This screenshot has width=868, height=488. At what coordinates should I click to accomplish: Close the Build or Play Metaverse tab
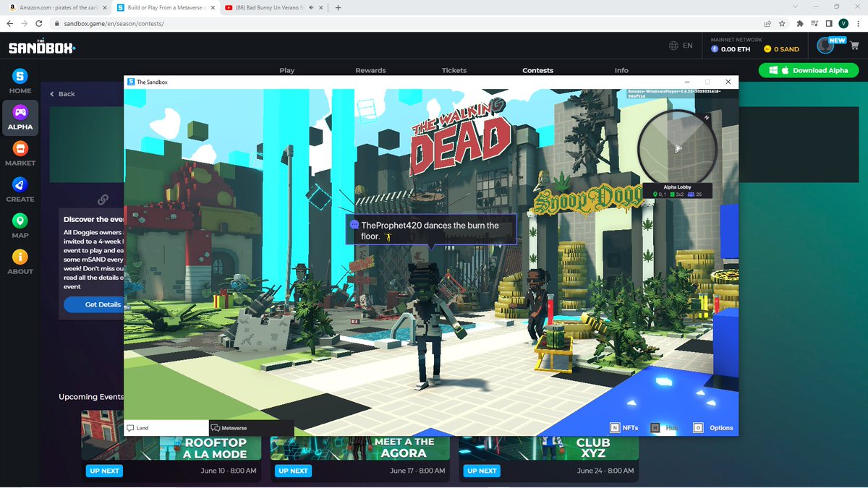pos(213,7)
